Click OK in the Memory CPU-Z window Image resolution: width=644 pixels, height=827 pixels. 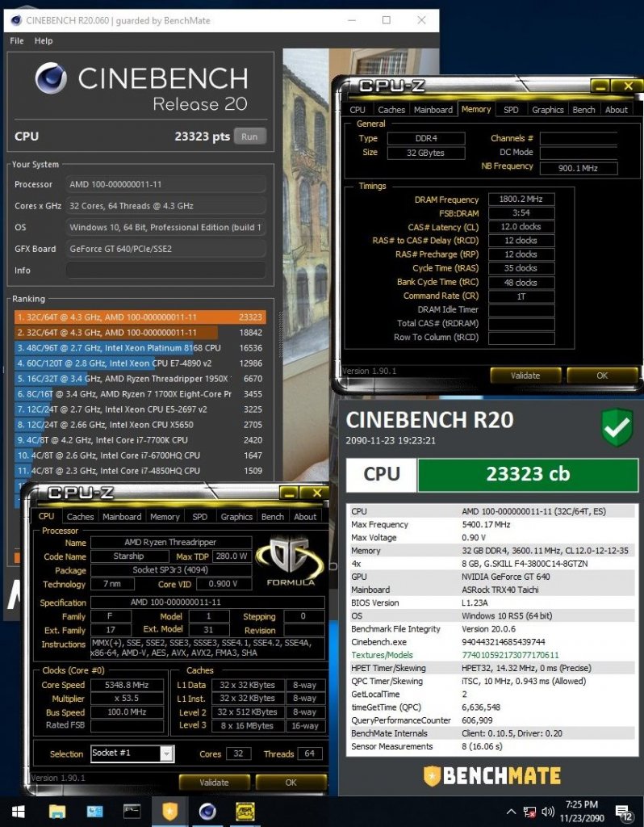tap(602, 376)
